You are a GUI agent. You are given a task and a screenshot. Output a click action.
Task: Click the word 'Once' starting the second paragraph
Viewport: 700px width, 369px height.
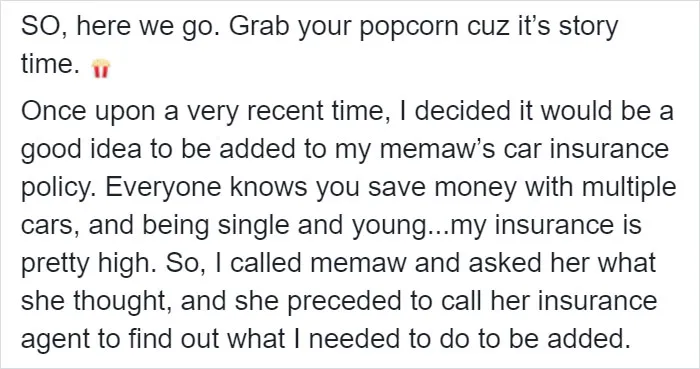click(53, 111)
